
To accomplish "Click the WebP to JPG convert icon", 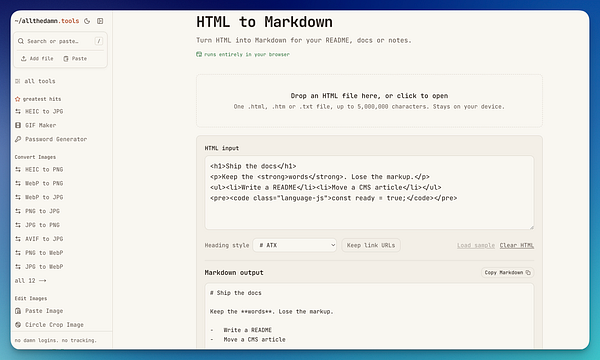I will click(18, 197).
